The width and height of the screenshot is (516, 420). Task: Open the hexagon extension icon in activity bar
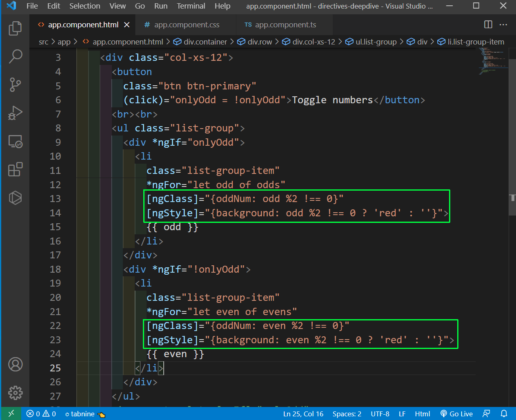[15, 198]
